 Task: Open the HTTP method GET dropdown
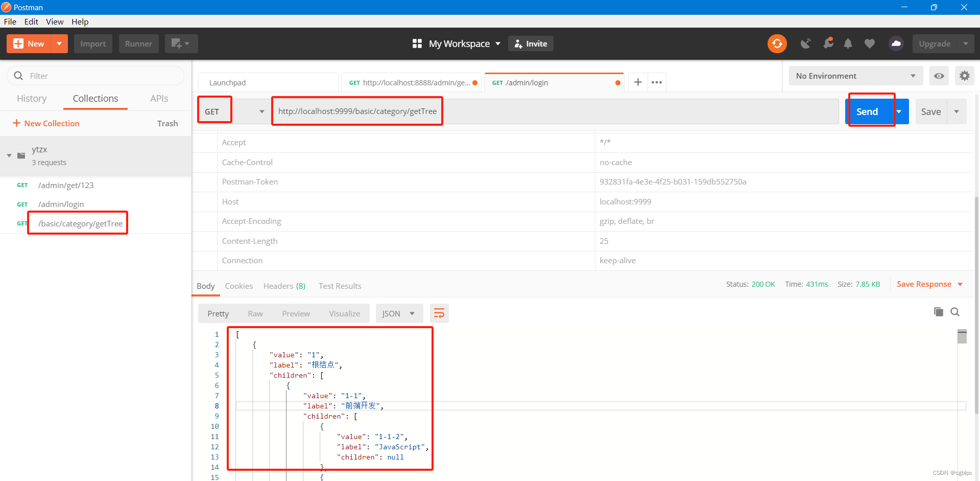coord(234,111)
